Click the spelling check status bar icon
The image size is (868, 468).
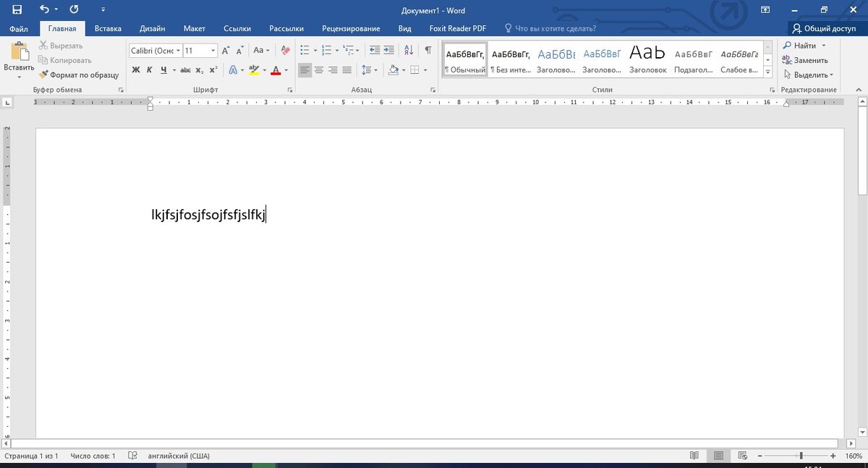(132, 456)
